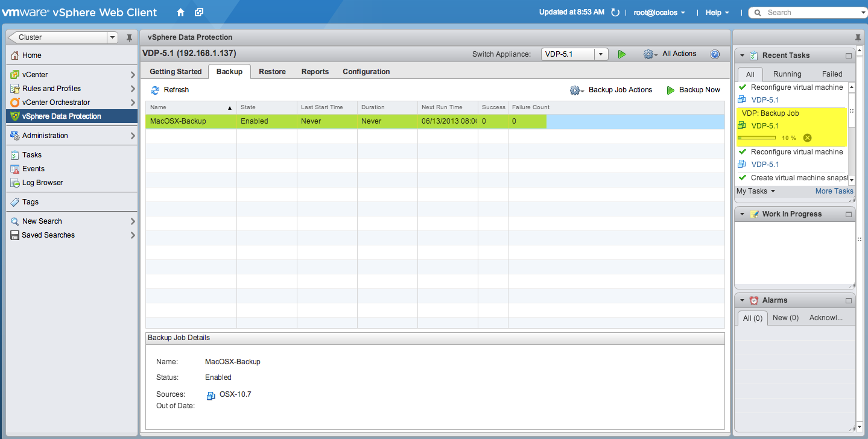Viewport: 868px width, 439px height.
Task: Open the Help dropdown menu
Action: [717, 13]
